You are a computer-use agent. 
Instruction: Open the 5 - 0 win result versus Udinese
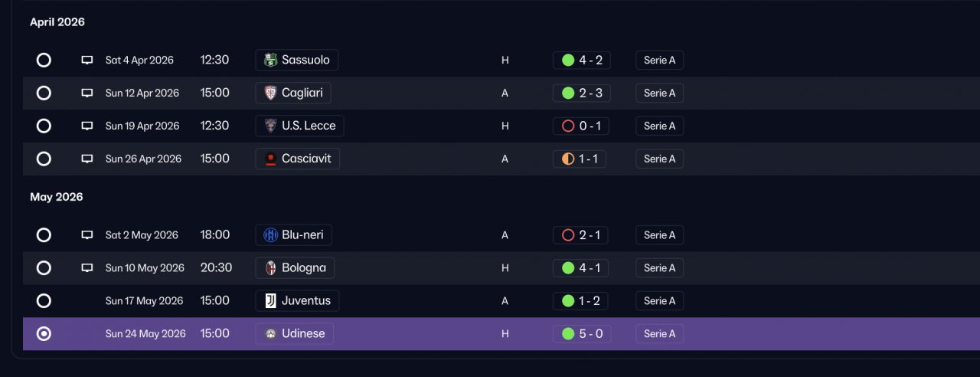click(x=582, y=334)
